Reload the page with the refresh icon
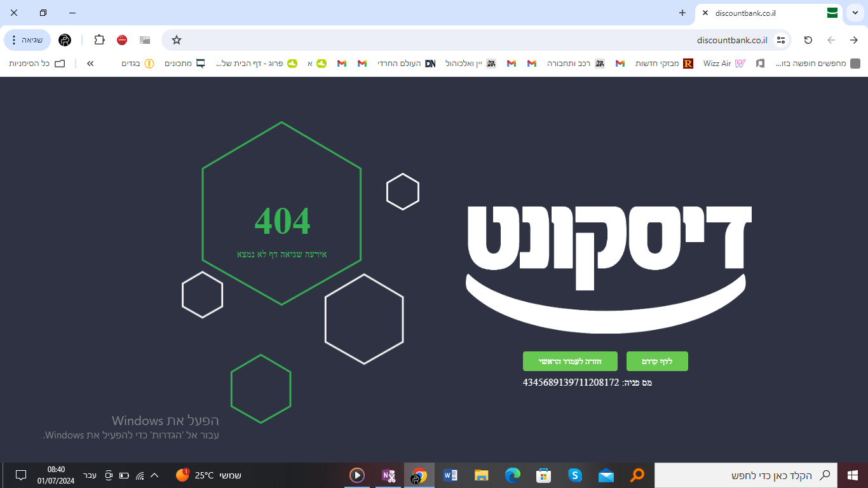 (808, 40)
